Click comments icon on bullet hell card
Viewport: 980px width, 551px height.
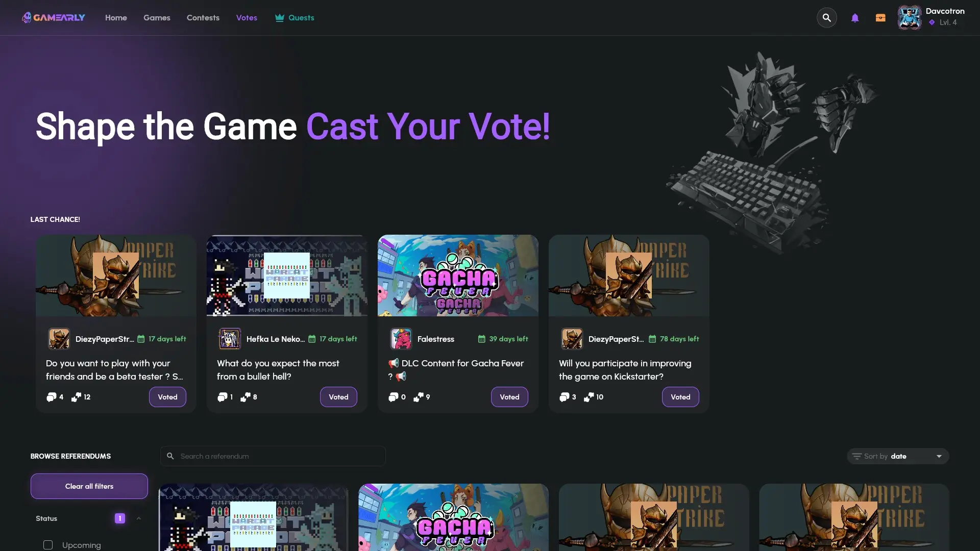(222, 397)
